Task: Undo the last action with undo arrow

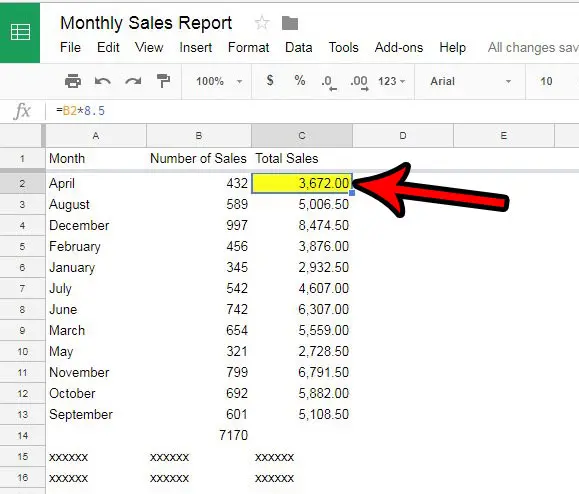Action: pyautogui.click(x=103, y=81)
